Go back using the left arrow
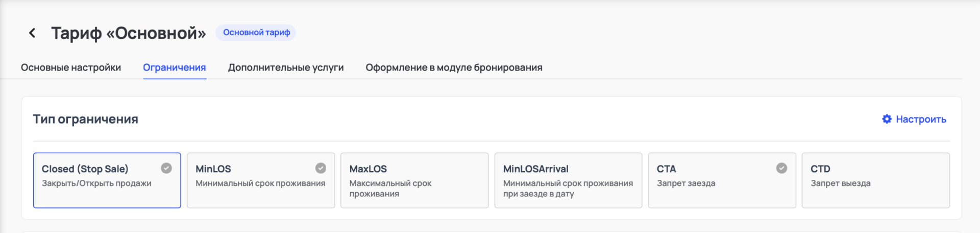980x233 pixels. pyautogui.click(x=32, y=33)
